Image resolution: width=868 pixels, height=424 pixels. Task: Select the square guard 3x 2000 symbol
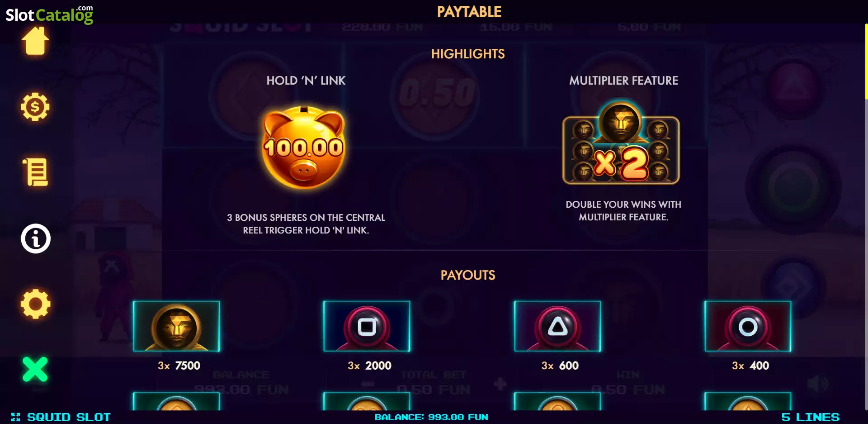367,326
